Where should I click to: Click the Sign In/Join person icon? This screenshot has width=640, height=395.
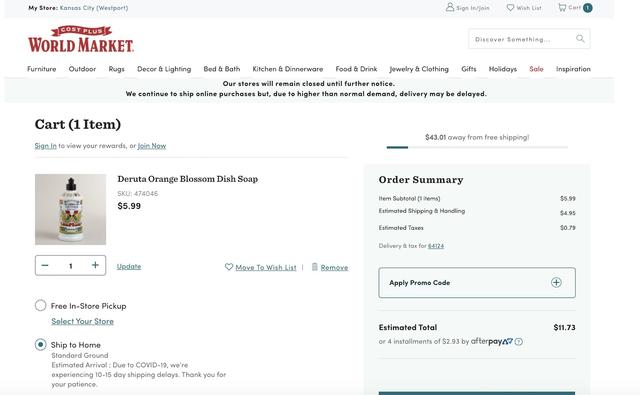click(449, 7)
